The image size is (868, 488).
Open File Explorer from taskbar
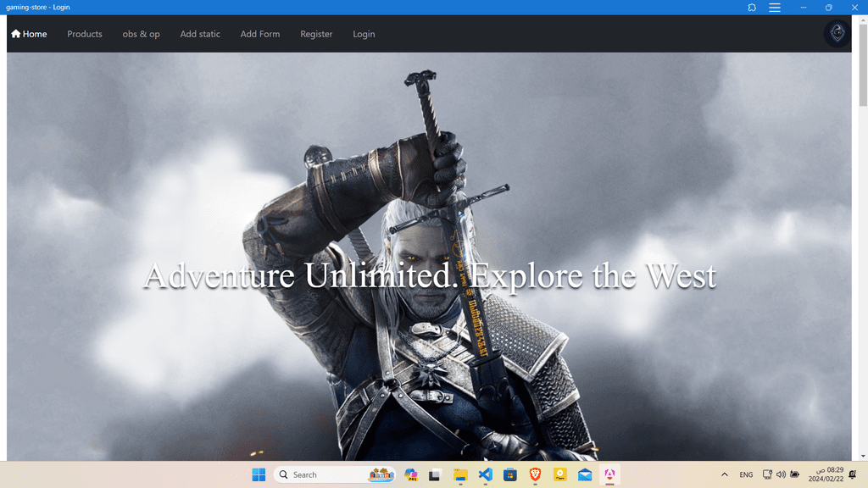[x=460, y=474]
